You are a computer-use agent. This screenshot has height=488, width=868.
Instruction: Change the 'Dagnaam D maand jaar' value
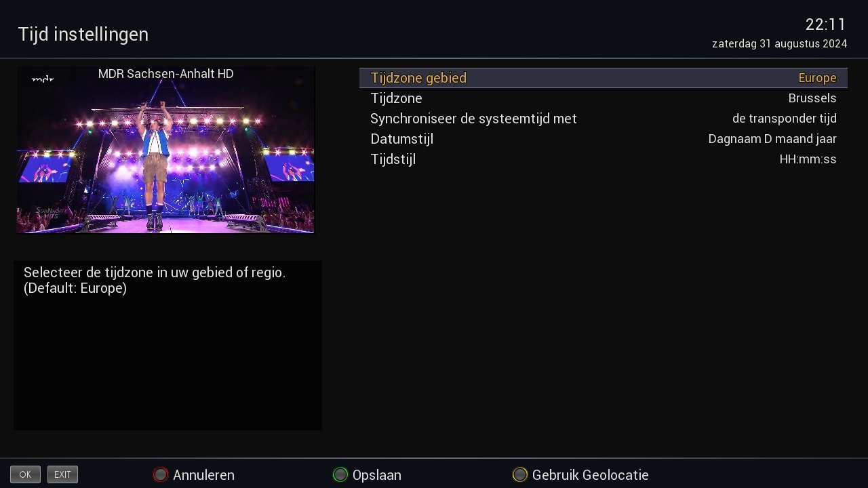(772, 139)
